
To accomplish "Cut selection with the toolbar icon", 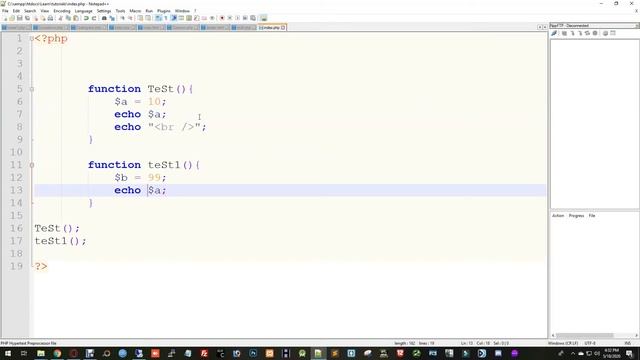I will point(60,18).
